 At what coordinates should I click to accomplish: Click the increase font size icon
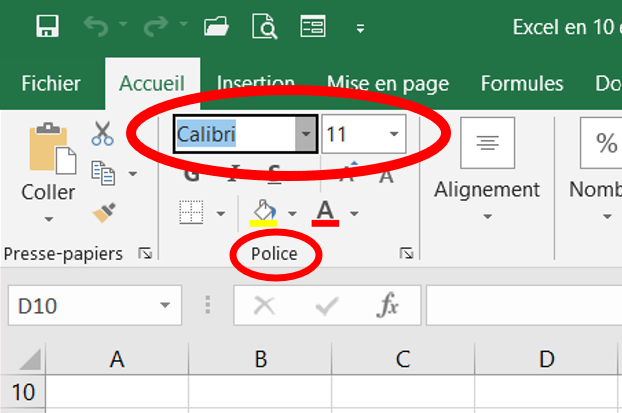pos(348,172)
